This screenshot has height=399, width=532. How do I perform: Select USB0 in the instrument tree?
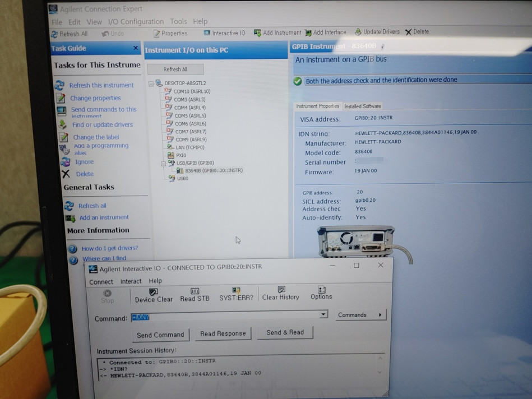point(183,178)
